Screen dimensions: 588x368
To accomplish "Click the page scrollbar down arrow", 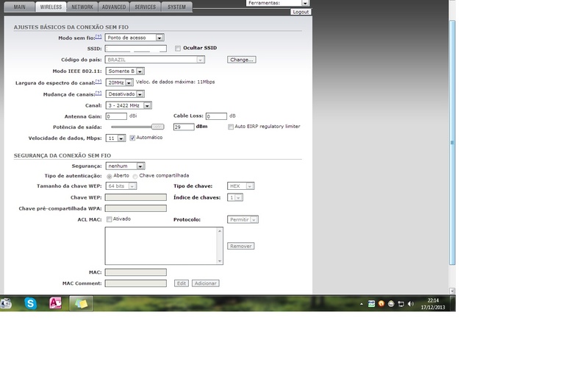I will coord(452,291).
